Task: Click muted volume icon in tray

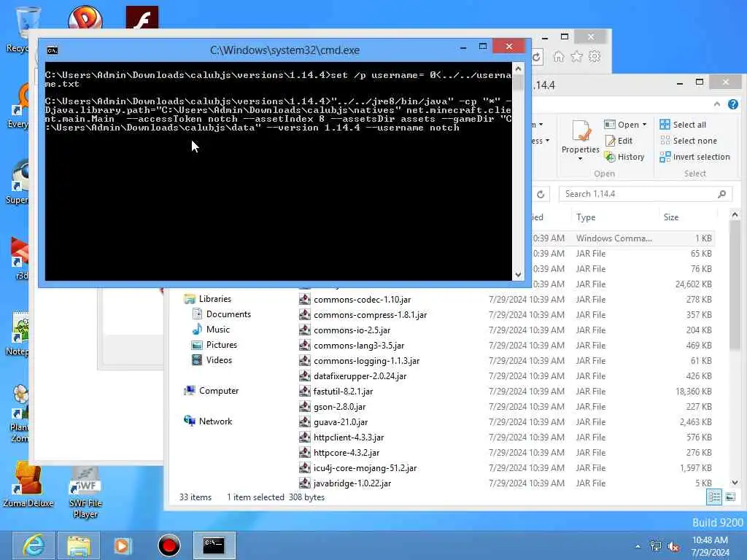Action: tap(673, 547)
